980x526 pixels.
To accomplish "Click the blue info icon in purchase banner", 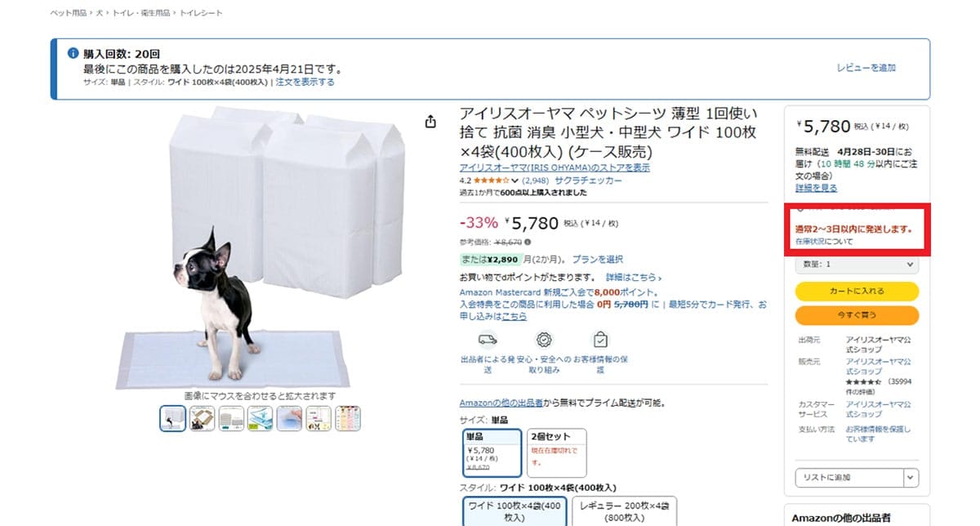I will [73, 53].
